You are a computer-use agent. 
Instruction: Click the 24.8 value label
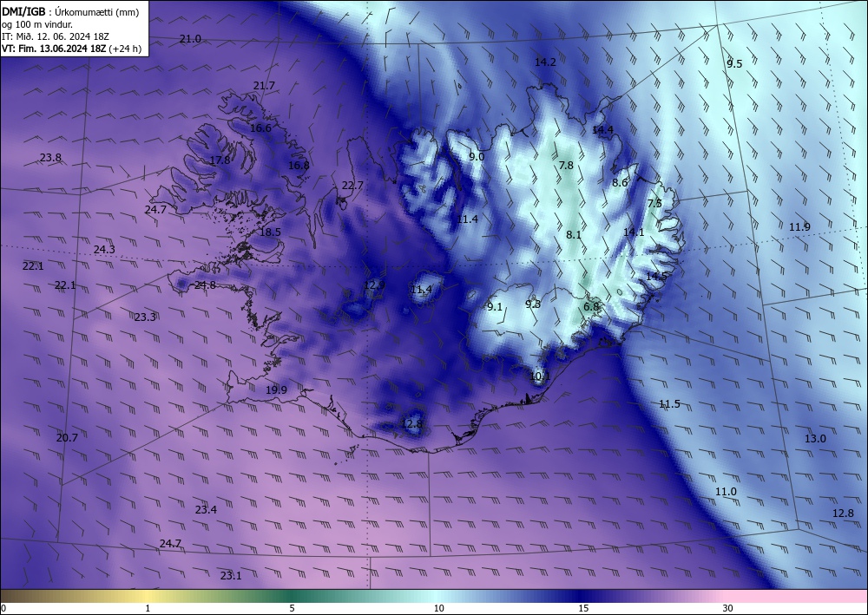[x=205, y=285]
